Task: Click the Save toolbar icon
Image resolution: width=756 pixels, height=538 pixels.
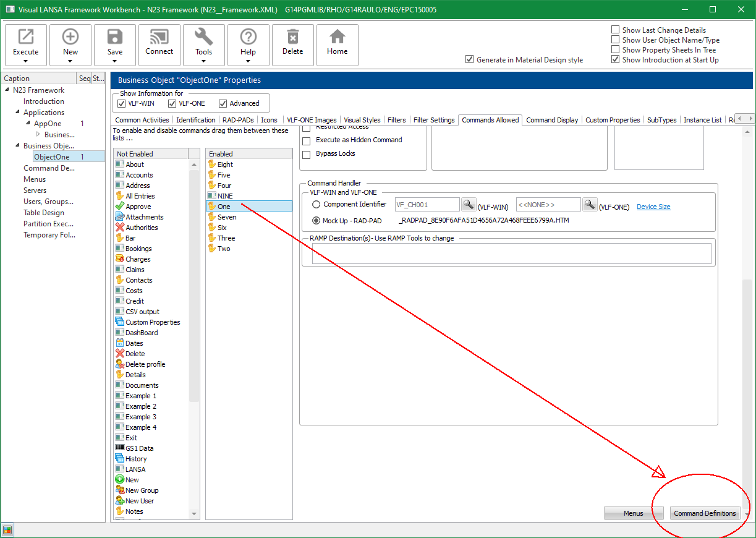Action: pos(115,36)
